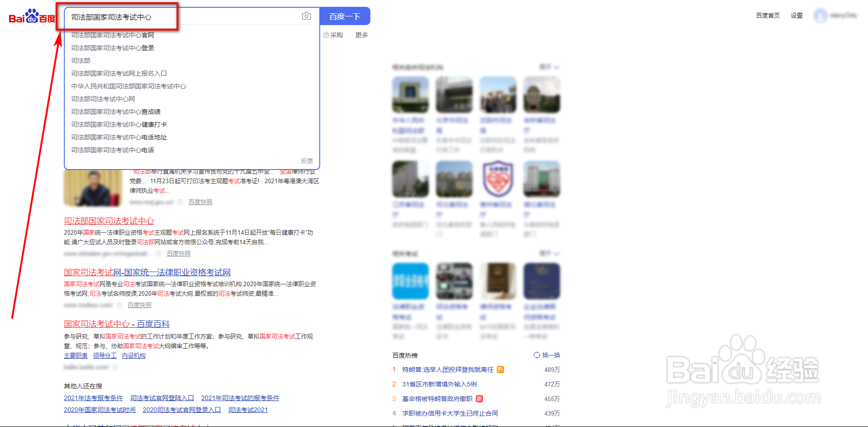868x427 pixels.
Task: Click the red-blue shield emblem thumbnail
Action: 498,179
